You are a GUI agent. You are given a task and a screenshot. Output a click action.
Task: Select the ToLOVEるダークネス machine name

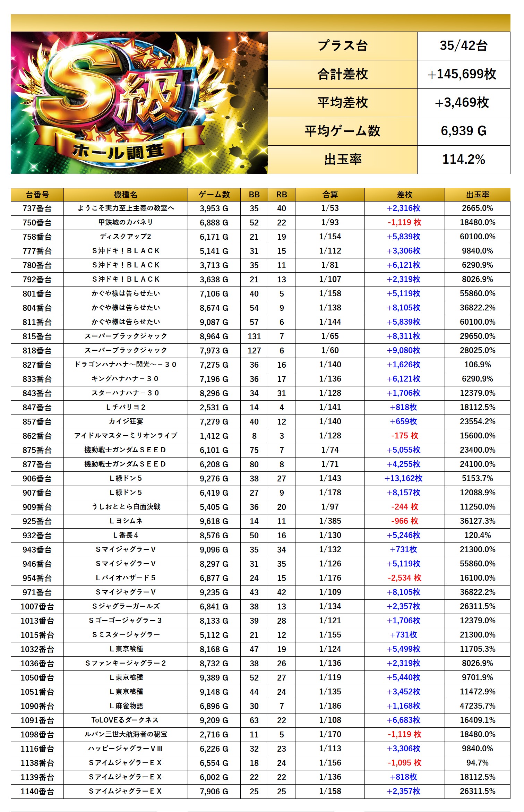(x=125, y=720)
